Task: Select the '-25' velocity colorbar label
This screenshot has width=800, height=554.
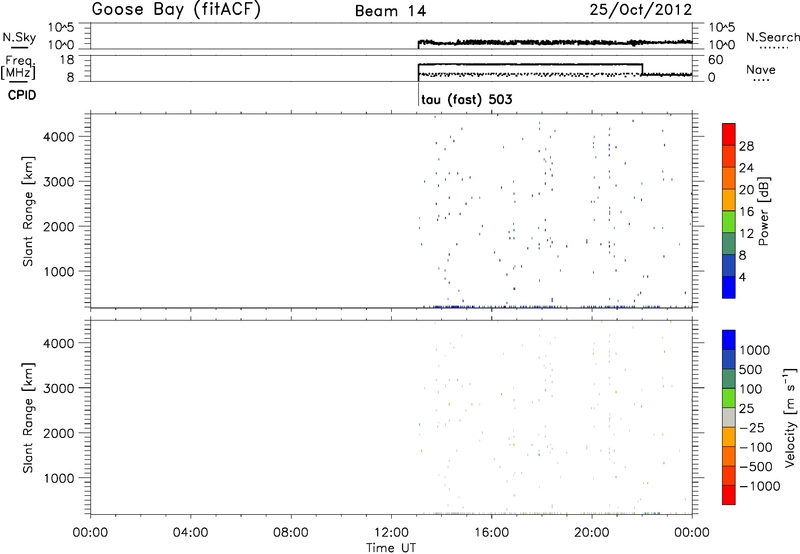Action: pos(752,427)
